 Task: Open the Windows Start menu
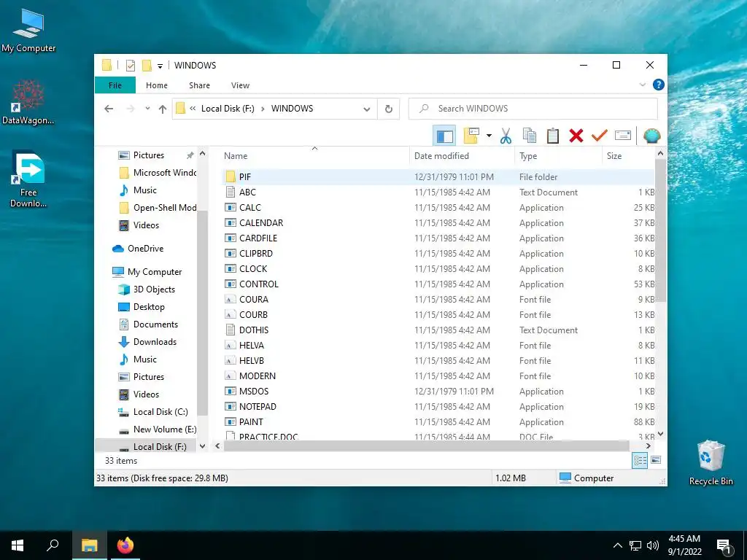point(18,545)
